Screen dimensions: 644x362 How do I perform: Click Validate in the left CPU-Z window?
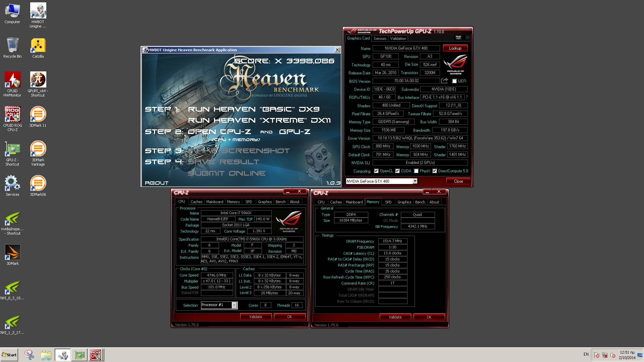click(256, 317)
